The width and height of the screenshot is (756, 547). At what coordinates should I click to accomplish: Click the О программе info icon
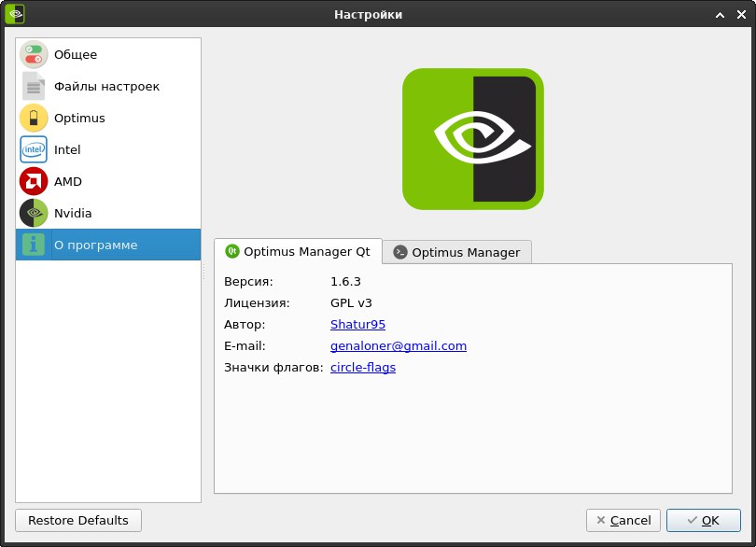click(34, 245)
